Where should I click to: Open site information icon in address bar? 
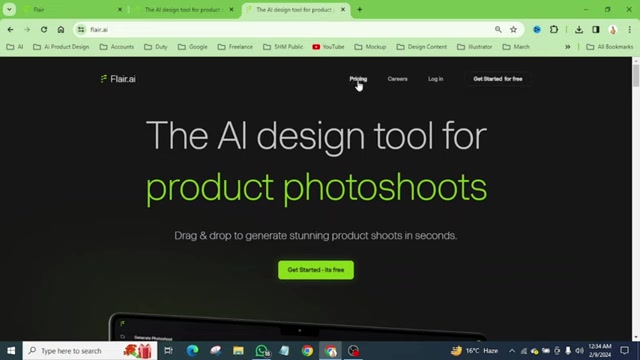pos(81,29)
